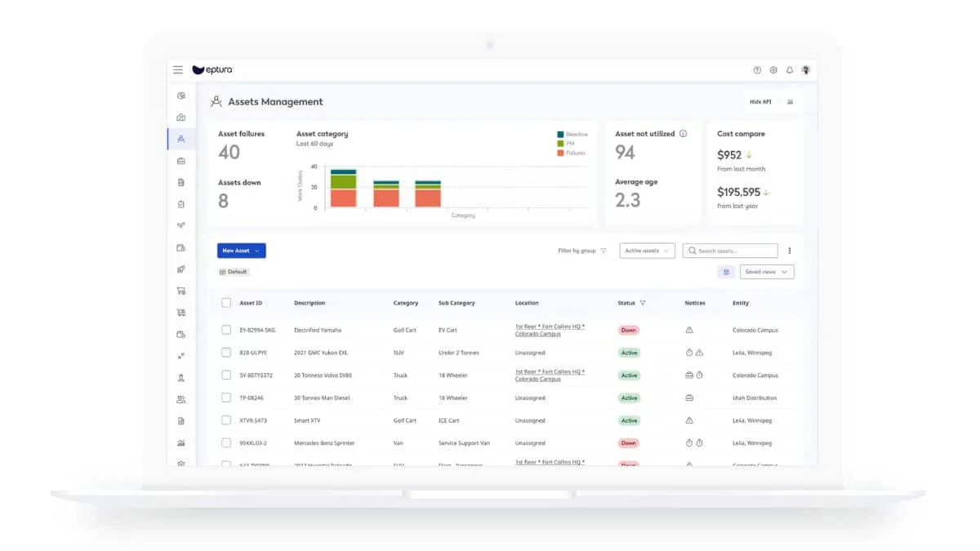Click the Eptura logo
Image resolution: width=980 pixels, height=551 pixels.
tap(212, 70)
